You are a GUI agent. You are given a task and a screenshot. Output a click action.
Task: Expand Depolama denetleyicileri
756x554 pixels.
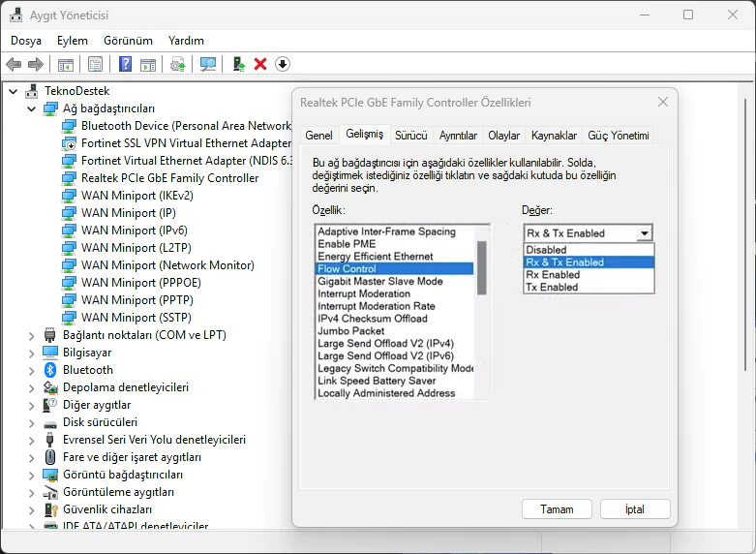pyautogui.click(x=32, y=387)
